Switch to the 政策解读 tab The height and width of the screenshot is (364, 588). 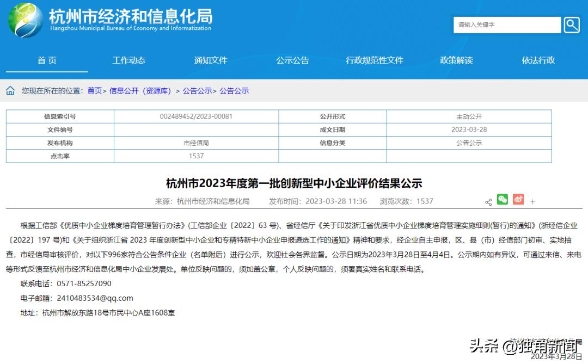point(455,60)
